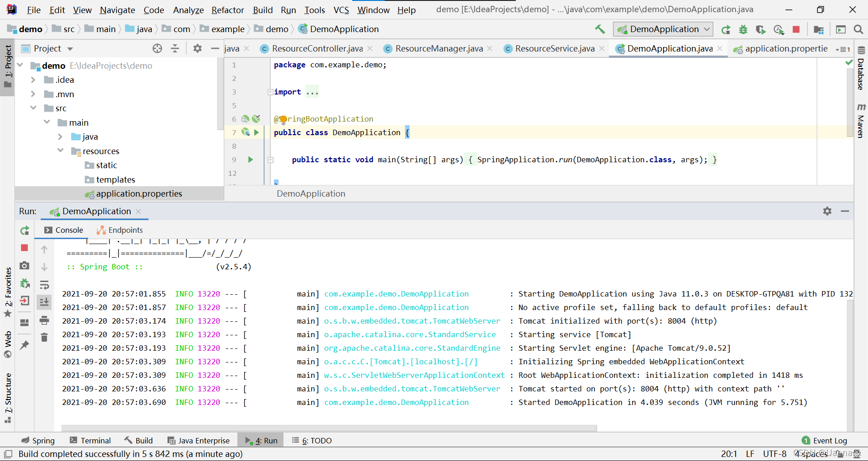This screenshot has height=461, width=868.
Task: Toggle scroll to end in console
Action: [x=44, y=302]
